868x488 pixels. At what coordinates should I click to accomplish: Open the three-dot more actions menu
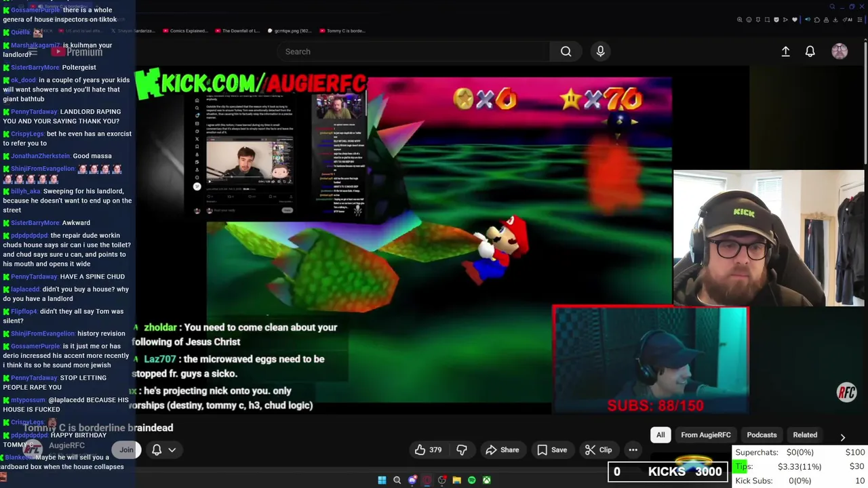633,449
